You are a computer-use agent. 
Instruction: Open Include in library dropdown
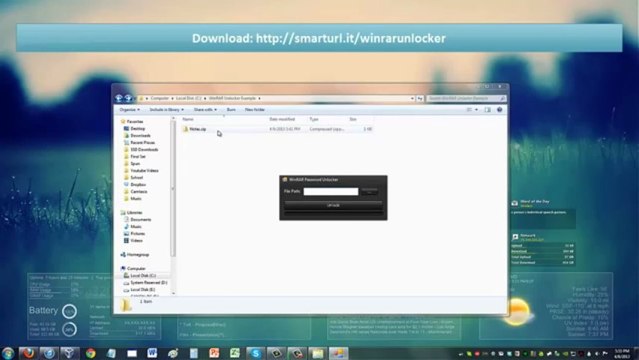point(166,110)
